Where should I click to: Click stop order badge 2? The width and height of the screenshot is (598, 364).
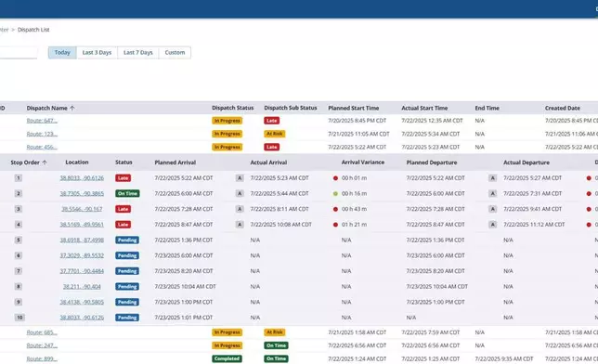point(19,193)
